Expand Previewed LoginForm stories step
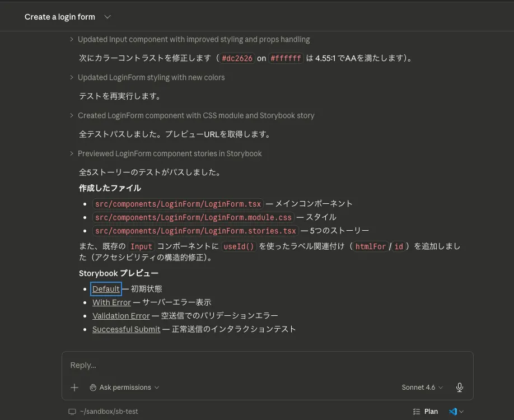 click(166, 153)
